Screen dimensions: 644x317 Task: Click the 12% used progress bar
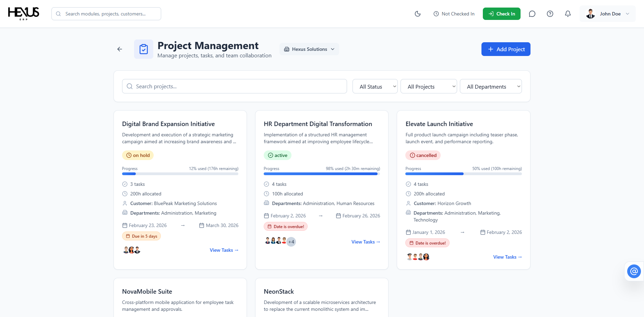click(180, 174)
